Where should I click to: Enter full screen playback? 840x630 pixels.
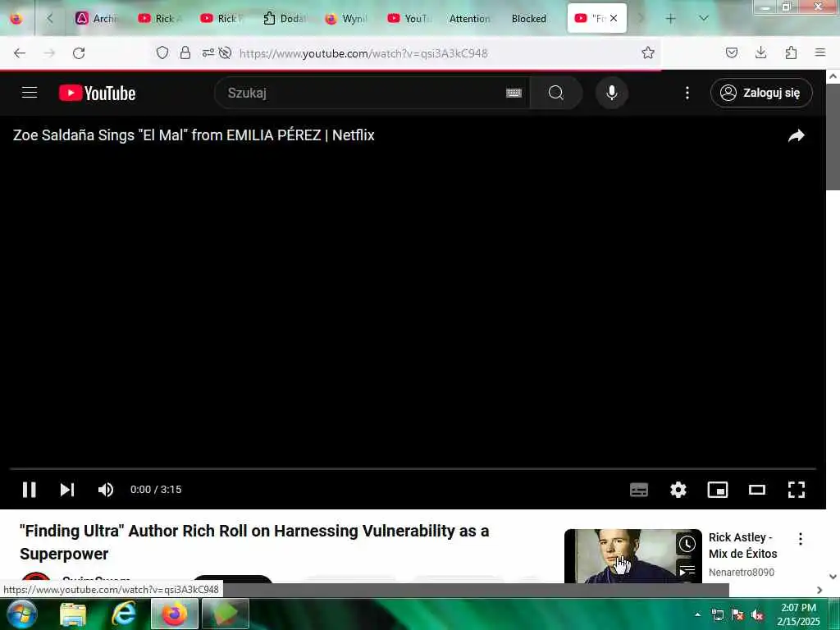[796, 490]
